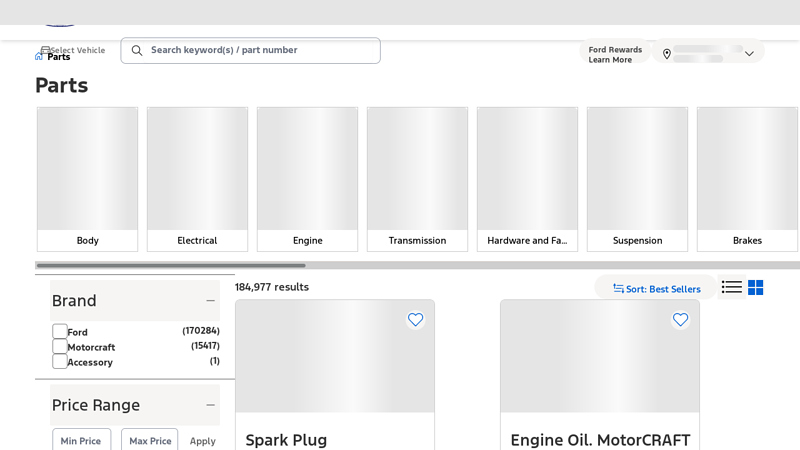Viewport: 800px width, 450px height.
Task: Open the Engine parts category
Action: pyautogui.click(x=308, y=179)
